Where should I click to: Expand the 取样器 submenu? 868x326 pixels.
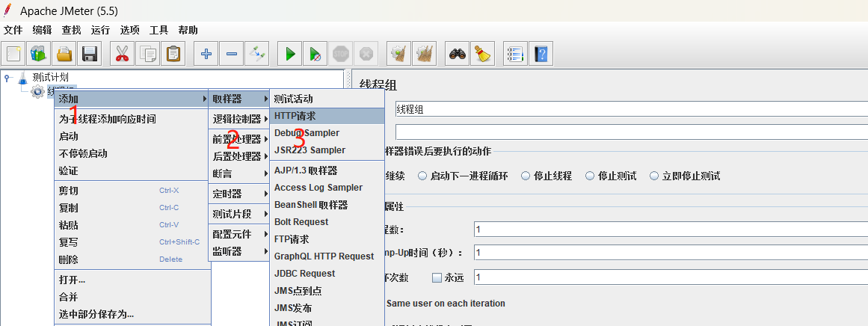click(238, 99)
